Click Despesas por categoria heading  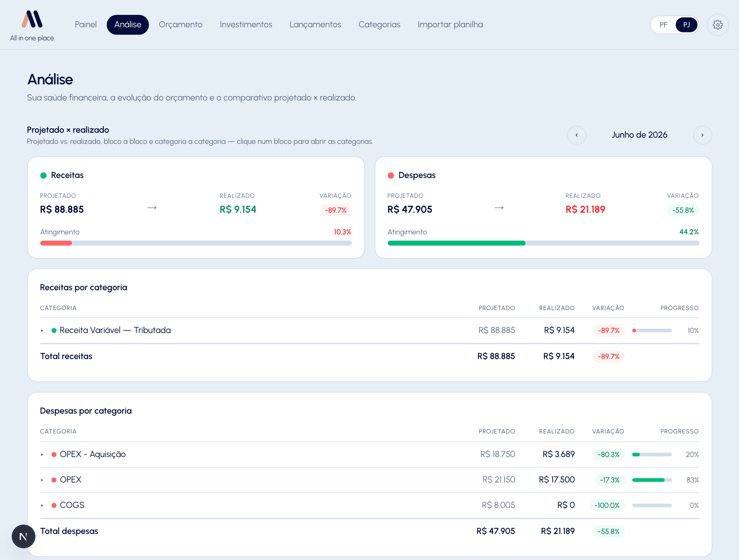86,411
